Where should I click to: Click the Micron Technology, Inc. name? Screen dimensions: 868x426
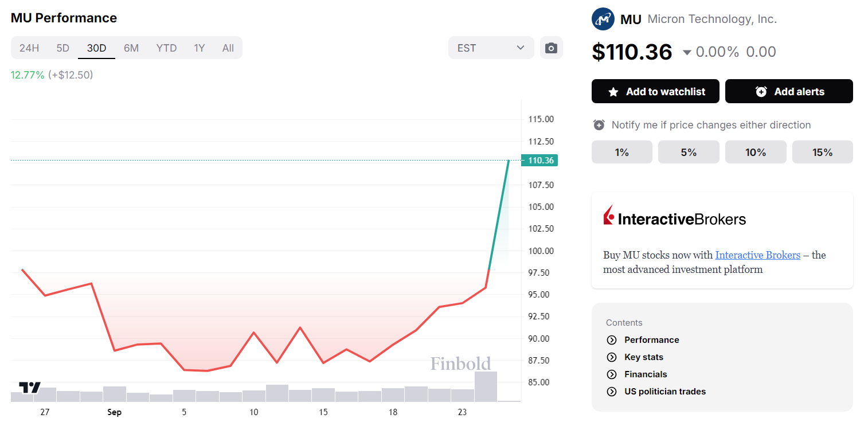[x=712, y=19]
